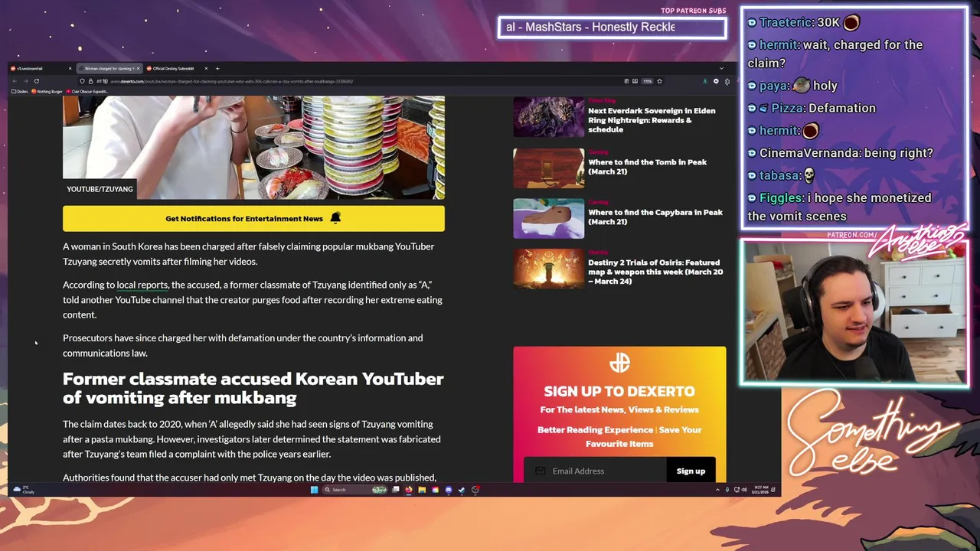Image resolution: width=980 pixels, height=551 pixels.
Task: Click the Patreon.com text above webcam
Action: [x=851, y=235]
